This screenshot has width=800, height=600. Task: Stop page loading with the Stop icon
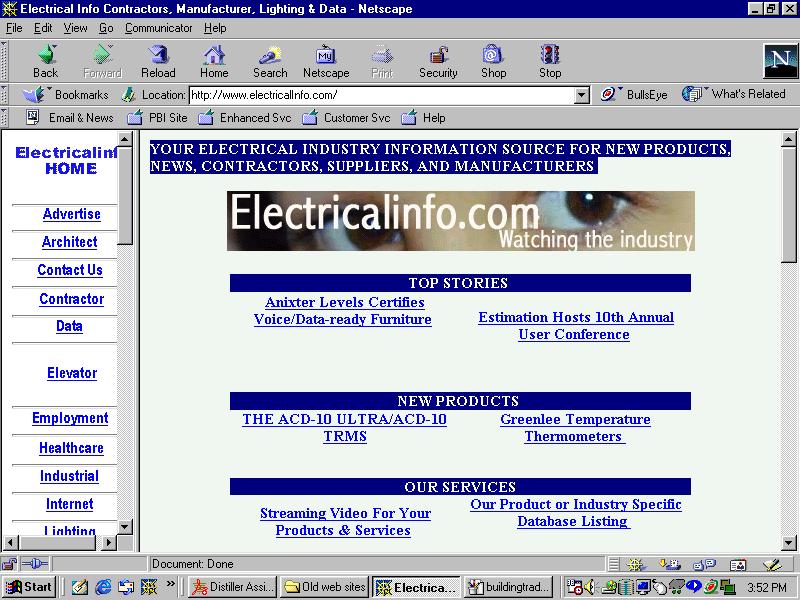[550, 61]
